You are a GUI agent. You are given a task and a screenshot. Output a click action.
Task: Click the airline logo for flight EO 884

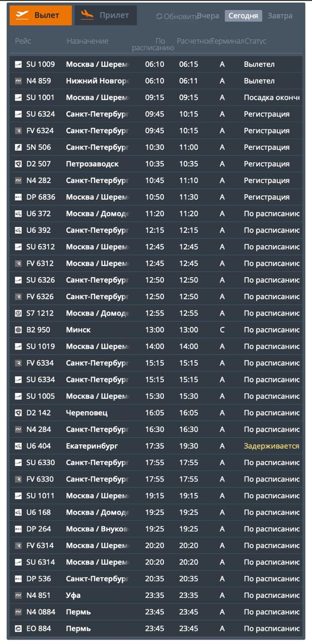(x=19, y=629)
